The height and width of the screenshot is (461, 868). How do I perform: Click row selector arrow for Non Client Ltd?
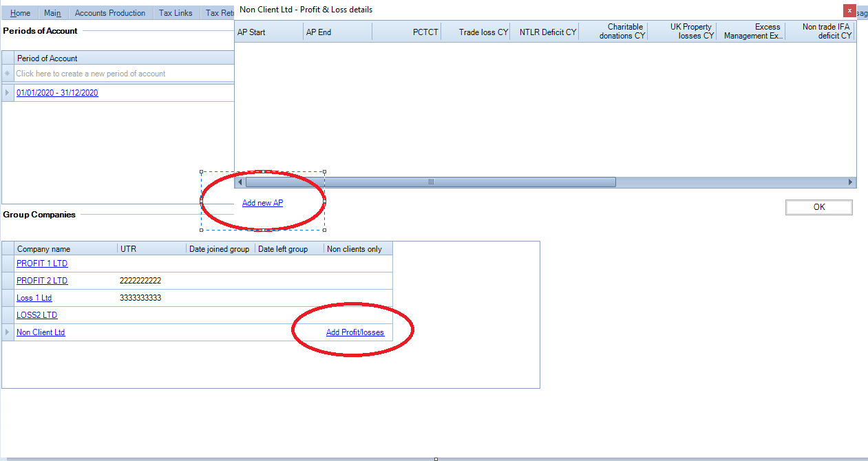pos(8,332)
